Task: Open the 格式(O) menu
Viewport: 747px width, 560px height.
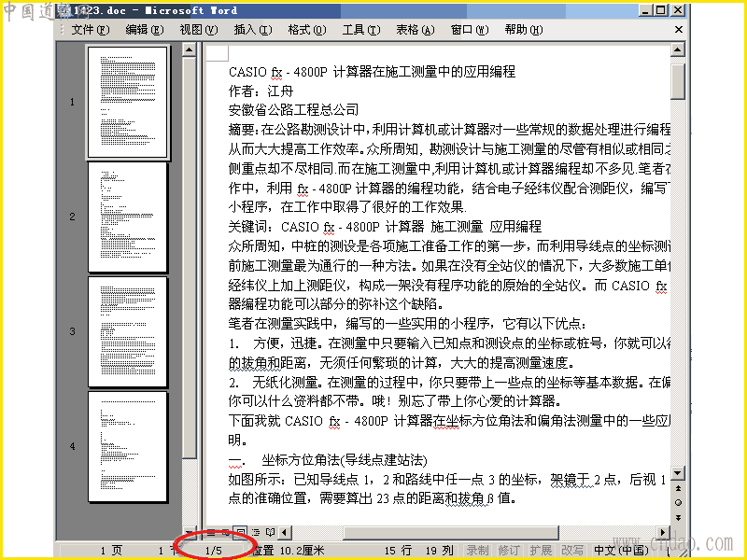Action: 307,30
